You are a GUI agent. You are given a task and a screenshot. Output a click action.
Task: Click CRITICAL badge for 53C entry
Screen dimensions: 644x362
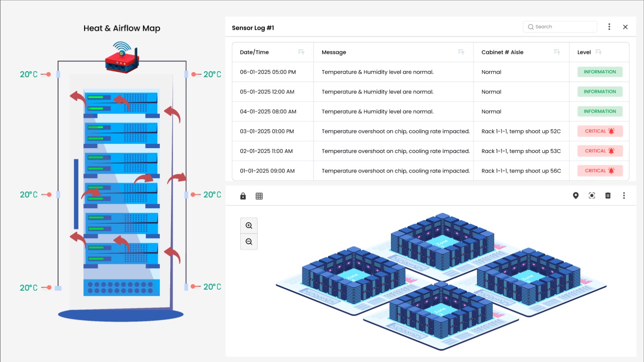[600, 151]
